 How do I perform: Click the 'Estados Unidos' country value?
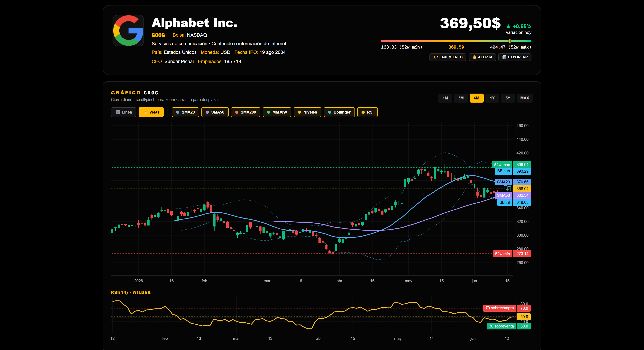pos(180,52)
